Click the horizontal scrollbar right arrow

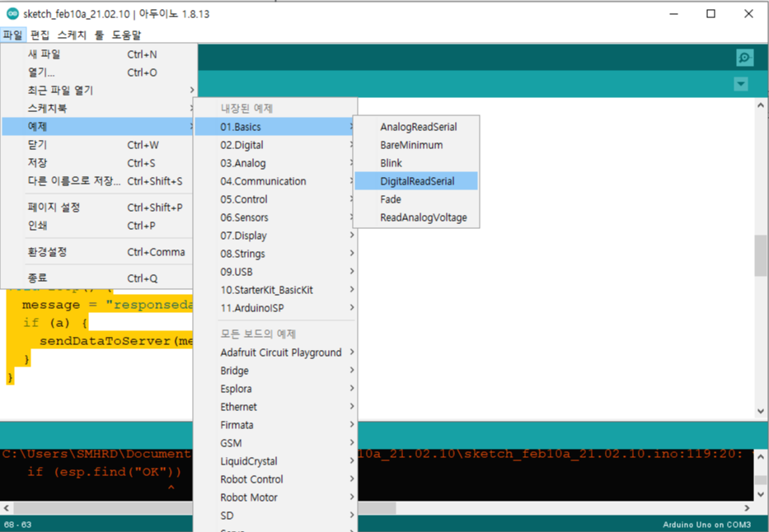pos(747,508)
